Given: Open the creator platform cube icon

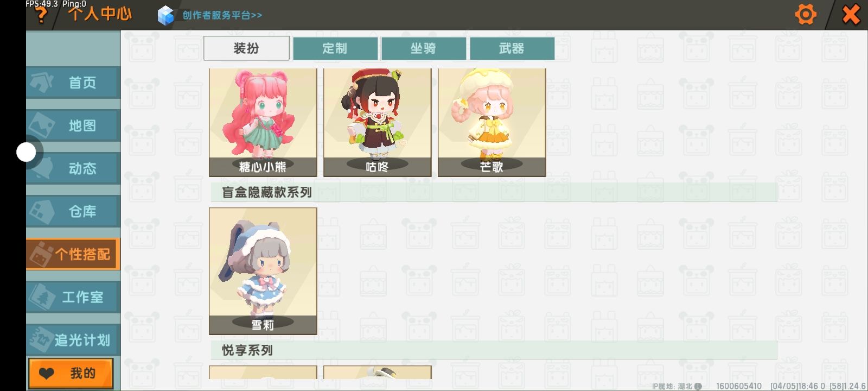Looking at the screenshot, I should [165, 15].
